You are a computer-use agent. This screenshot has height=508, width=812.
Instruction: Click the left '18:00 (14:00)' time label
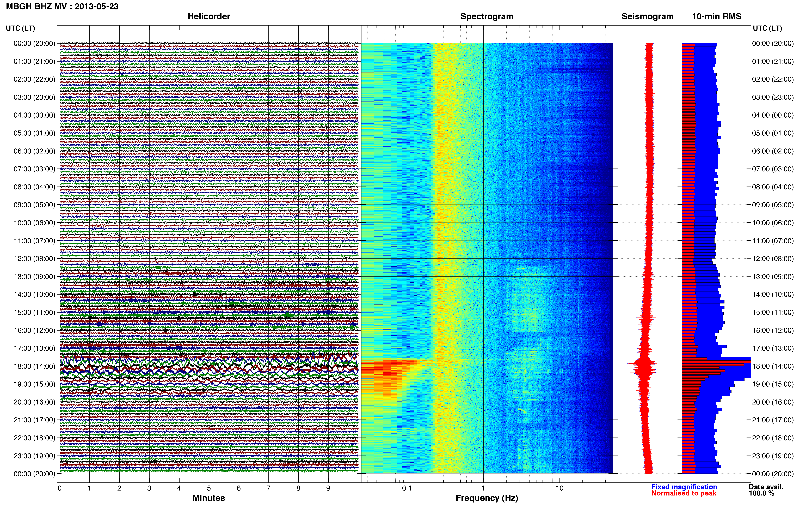coord(34,366)
